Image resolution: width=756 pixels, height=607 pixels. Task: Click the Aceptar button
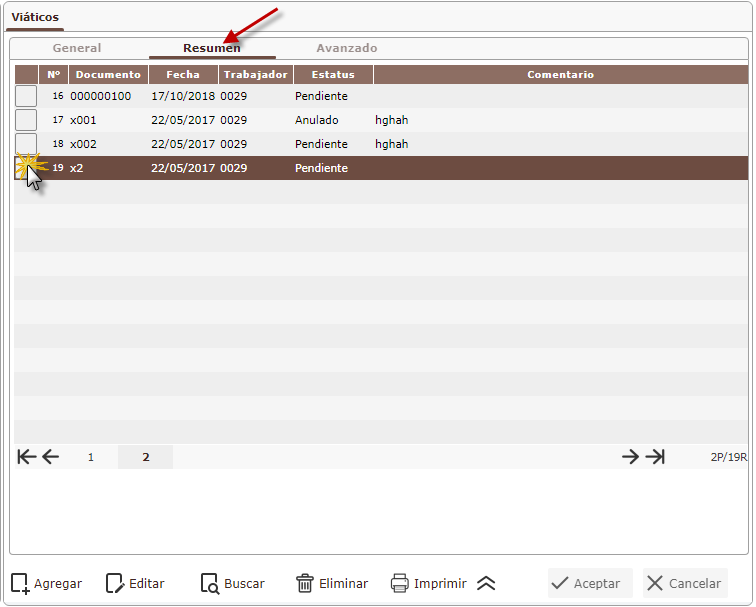[x=590, y=583]
